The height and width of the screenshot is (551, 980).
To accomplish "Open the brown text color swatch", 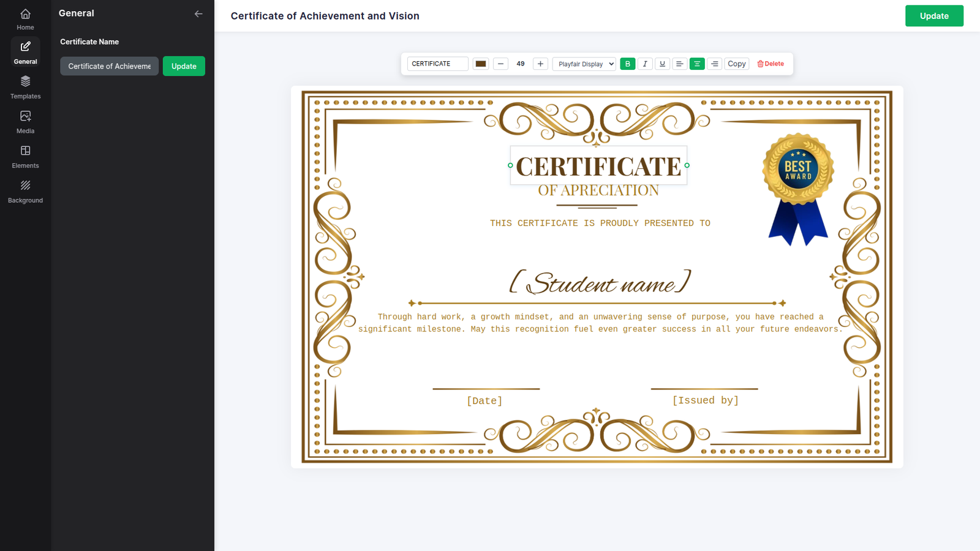I will click(x=481, y=64).
